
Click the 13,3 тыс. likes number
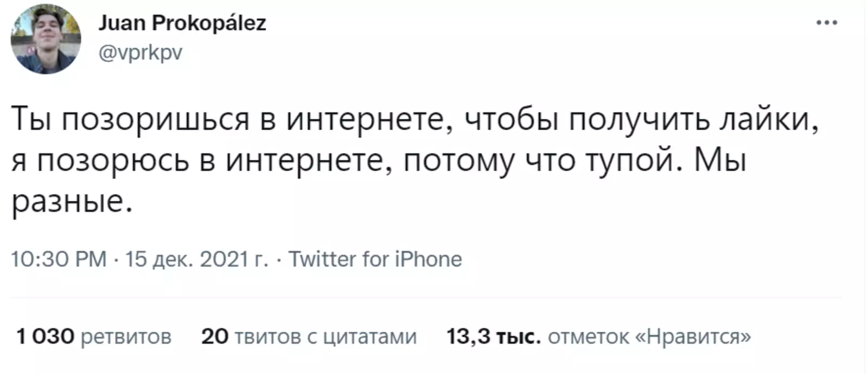493,337
